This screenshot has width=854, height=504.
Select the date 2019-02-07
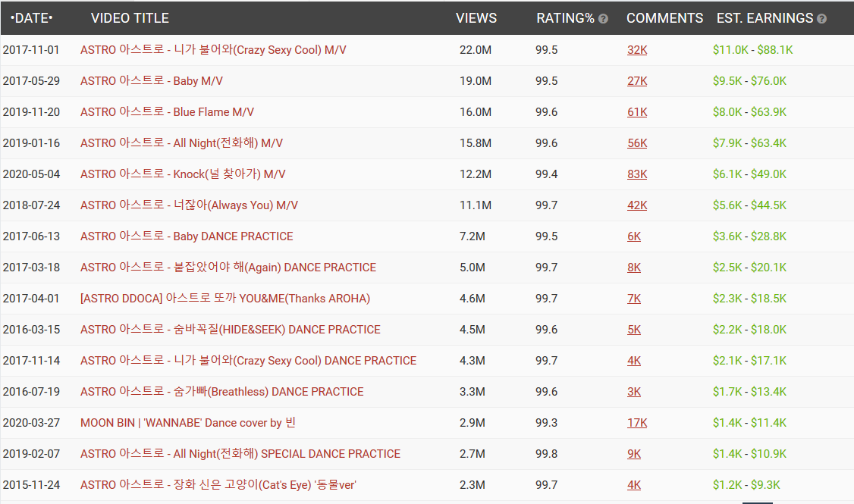31,452
